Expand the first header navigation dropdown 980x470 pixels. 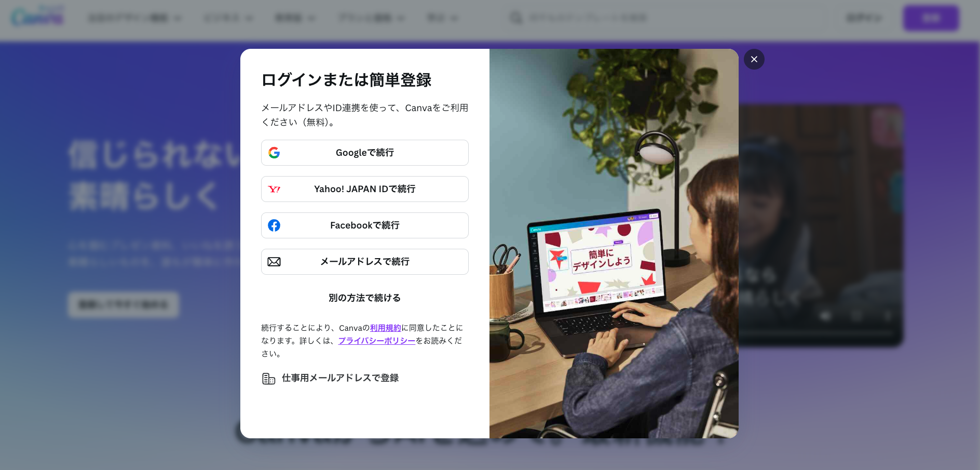pyautogui.click(x=134, y=18)
